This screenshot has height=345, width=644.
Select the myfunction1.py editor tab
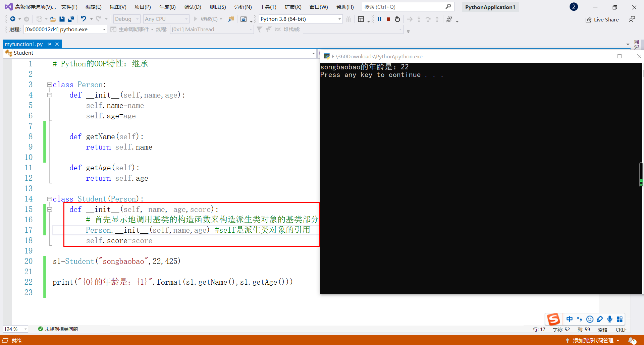pos(23,44)
